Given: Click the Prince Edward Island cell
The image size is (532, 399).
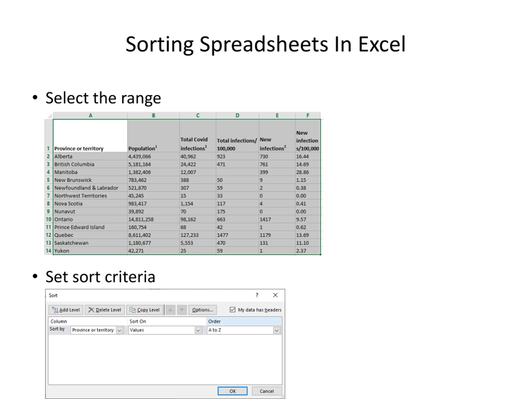Looking at the screenshot, I should click(x=90, y=227).
